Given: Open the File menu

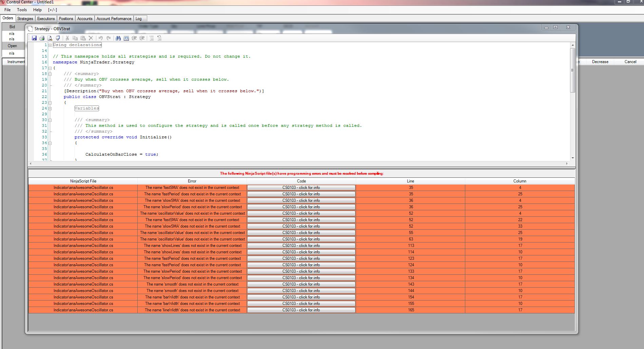Looking at the screenshot, I should 7,10.
